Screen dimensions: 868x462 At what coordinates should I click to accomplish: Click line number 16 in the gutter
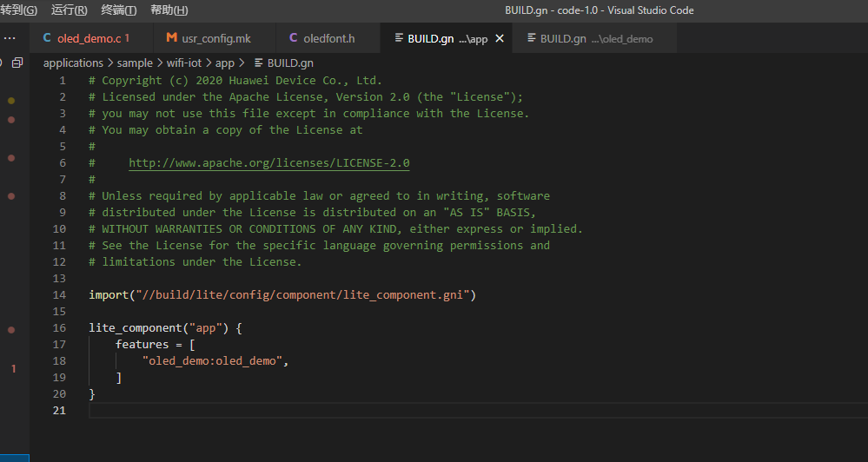[59, 328]
